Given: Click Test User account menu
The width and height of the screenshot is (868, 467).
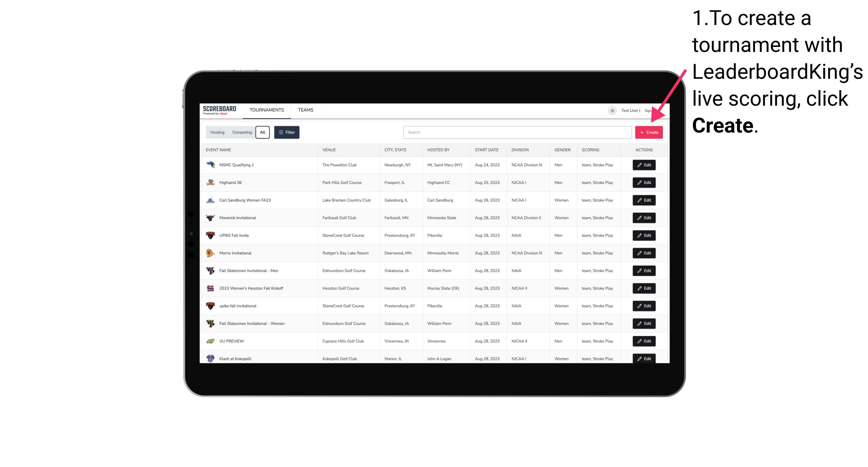Looking at the screenshot, I should pyautogui.click(x=629, y=110).
